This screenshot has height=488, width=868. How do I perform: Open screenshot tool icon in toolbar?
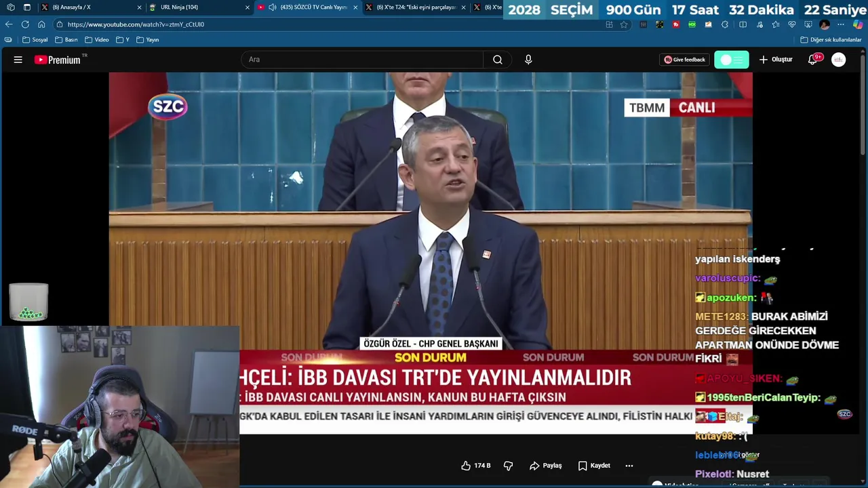(808, 24)
